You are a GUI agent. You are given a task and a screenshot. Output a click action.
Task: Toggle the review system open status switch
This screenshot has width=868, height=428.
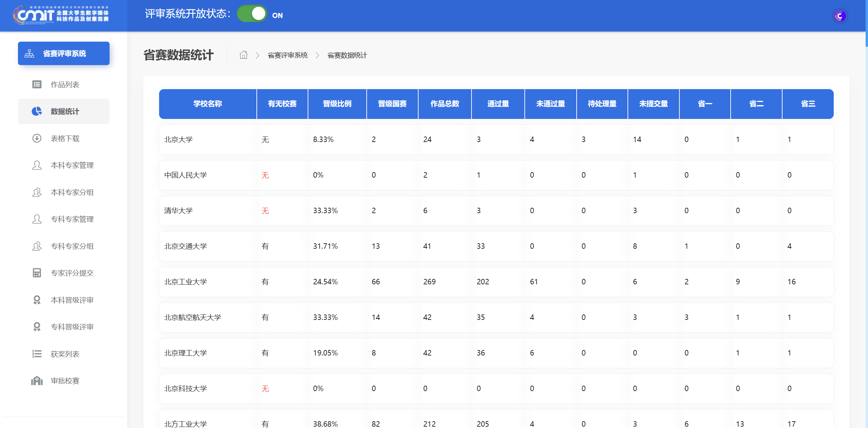(252, 14)
